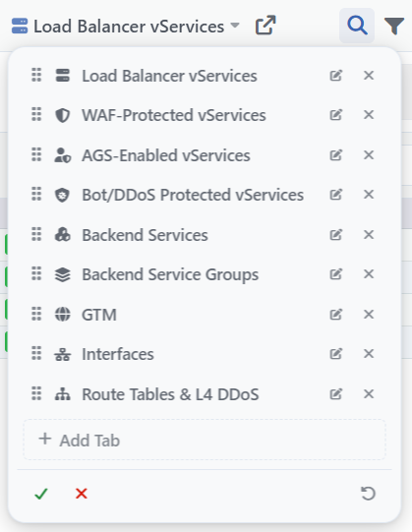Remove the Load Balancer vServices tab
The height and width of the screenshot is (532, 412).
click(369, 76)
